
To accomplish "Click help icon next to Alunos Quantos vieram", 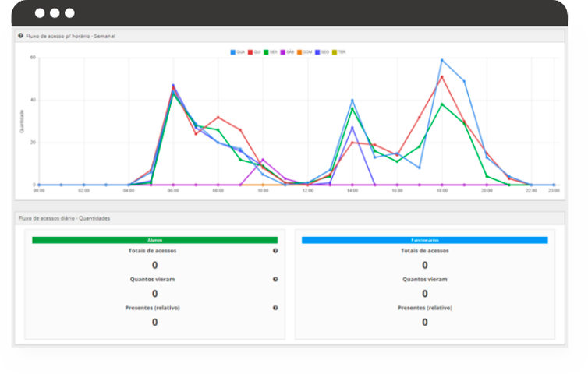I will [x=275, y=279].
